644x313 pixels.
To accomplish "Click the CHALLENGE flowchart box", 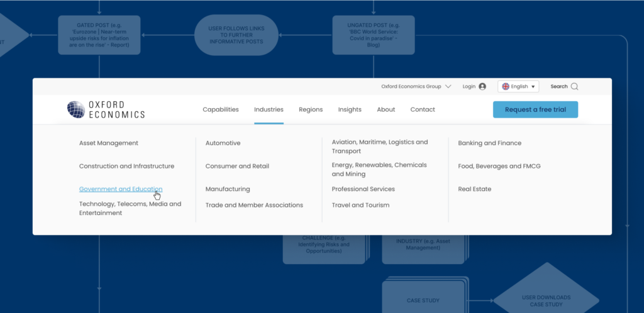I will [x=324, y=249].
